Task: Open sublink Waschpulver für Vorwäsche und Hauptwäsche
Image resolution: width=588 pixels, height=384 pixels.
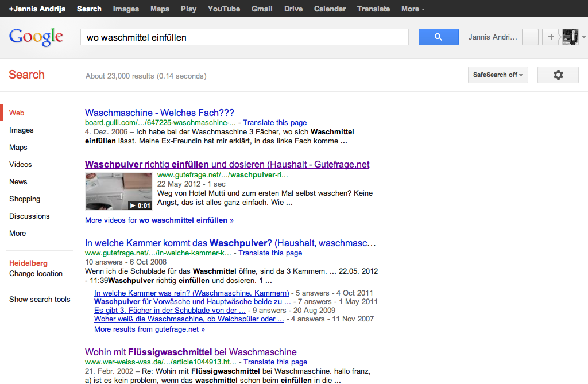Action: (192, 301)
